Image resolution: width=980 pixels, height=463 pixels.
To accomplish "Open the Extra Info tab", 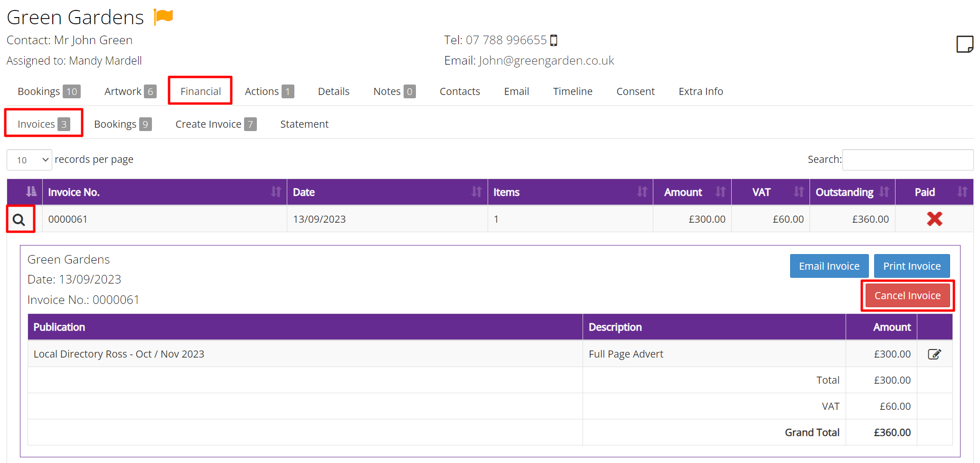I will point(700,91).
